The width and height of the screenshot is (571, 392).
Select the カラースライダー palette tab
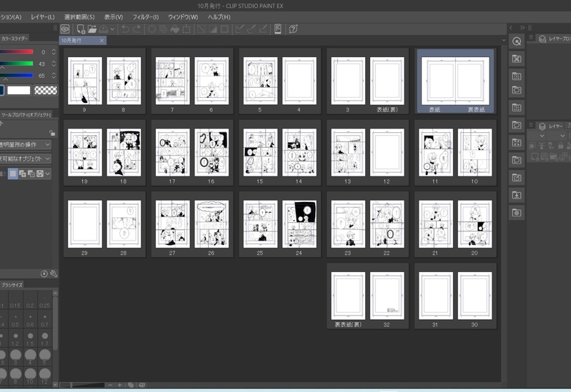[14, 39]
